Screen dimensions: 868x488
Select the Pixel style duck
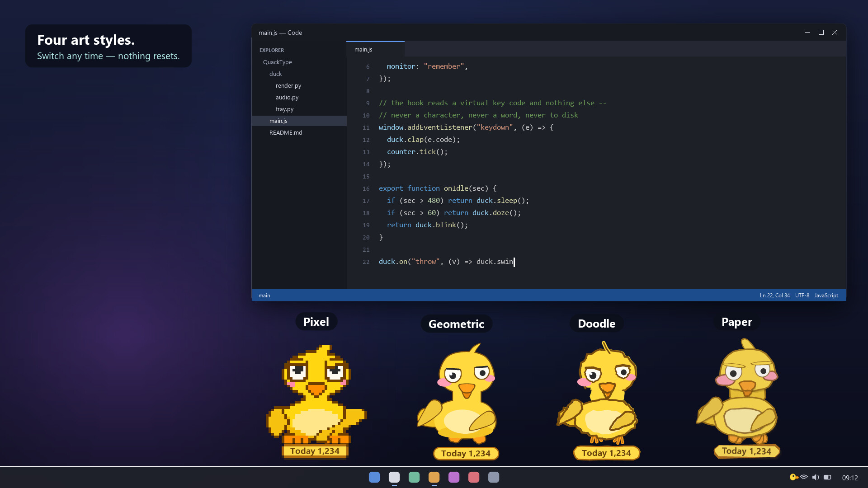[x=316, y=393]
